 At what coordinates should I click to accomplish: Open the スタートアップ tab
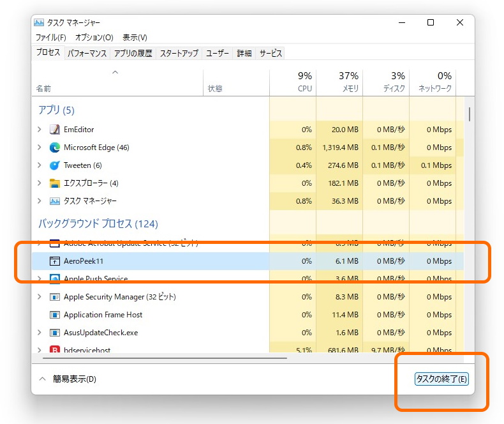click(x=179, y=54)
